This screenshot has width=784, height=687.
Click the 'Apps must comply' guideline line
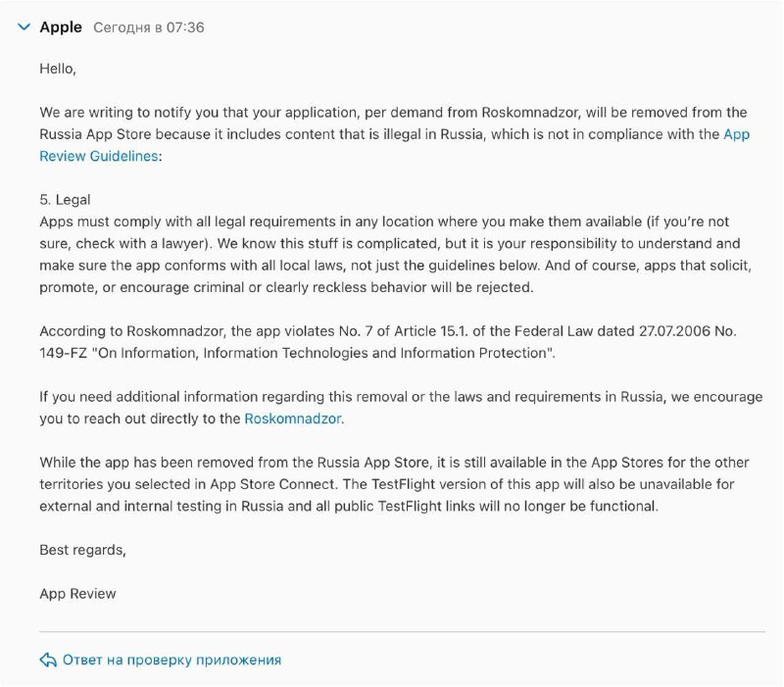(x=384, y=221)
